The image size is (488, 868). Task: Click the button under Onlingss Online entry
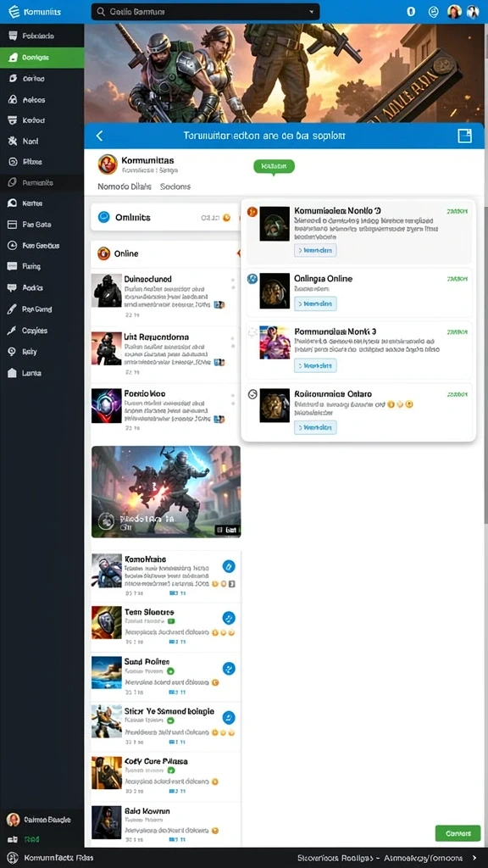click(x=315, y=303)
